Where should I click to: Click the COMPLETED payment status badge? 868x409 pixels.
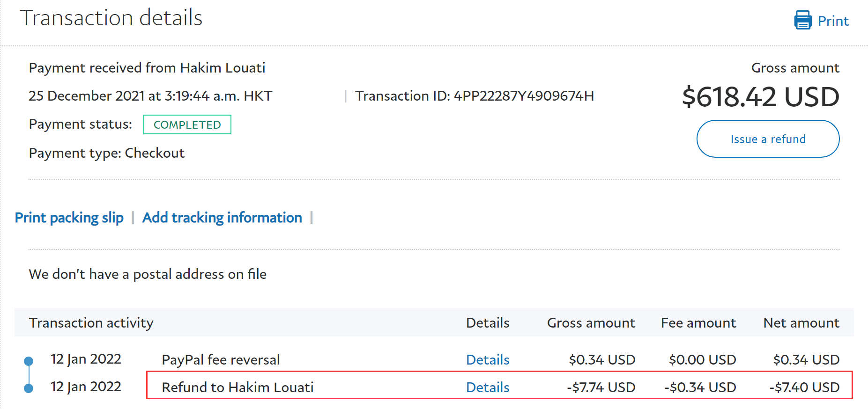[x=187, y=124]
